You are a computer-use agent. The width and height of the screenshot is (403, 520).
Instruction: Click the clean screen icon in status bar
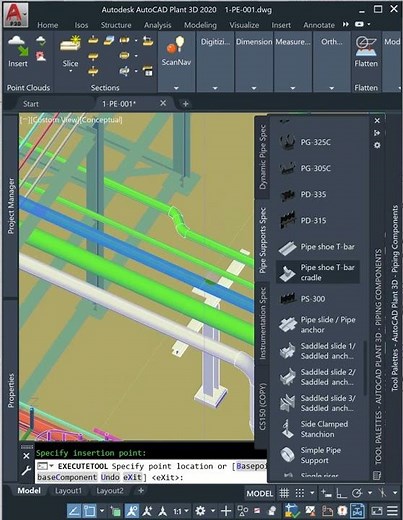click(x=376, y=511)
